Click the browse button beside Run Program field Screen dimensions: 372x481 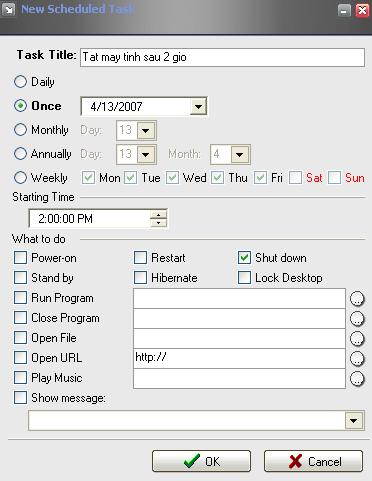pyautogui.click(x=357, y=299)
